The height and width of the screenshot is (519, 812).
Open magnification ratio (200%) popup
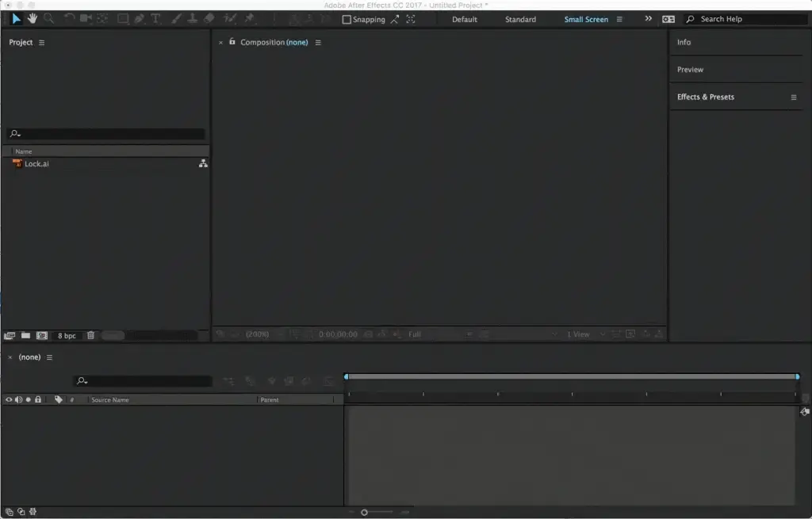258,334
